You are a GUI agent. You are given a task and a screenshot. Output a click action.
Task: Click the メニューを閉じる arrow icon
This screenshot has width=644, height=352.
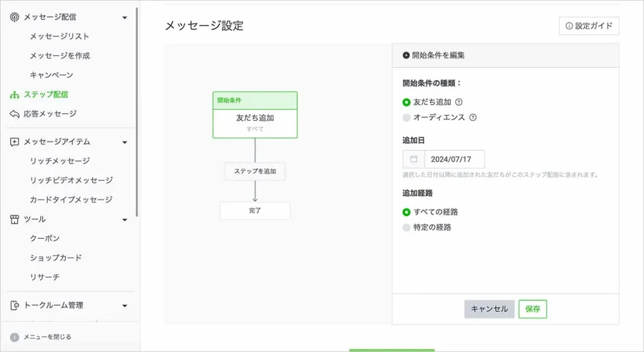pos(14,338)
